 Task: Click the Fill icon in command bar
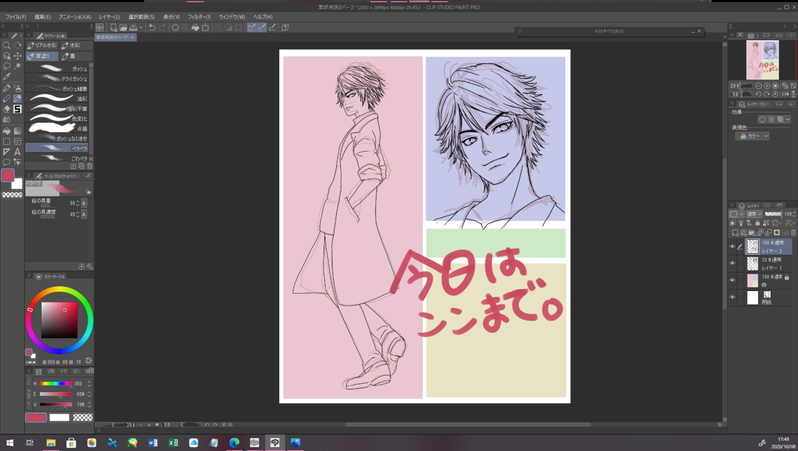[x=195, y=27]
